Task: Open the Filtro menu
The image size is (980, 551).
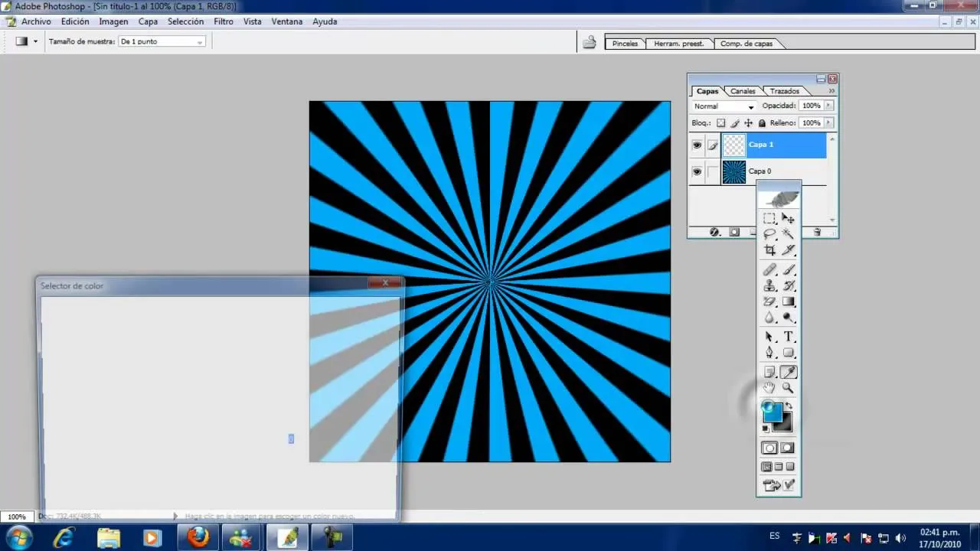Action: 224,21
